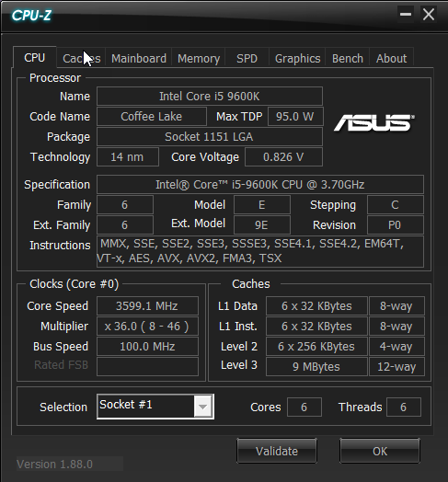448x482 pixels.
Task: Click the Level 3 size 9 MBytes
Action: 316,366
